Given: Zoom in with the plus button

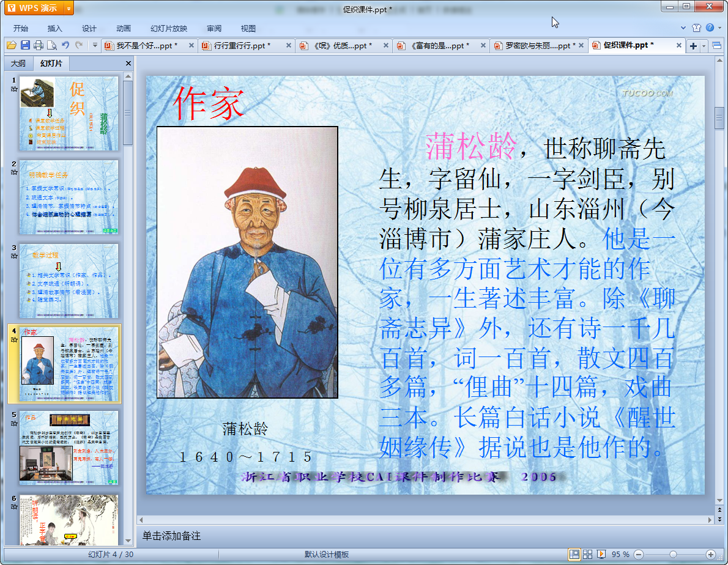Looking at the screenshot, I should pyautogui.click(x=710, y=555).
